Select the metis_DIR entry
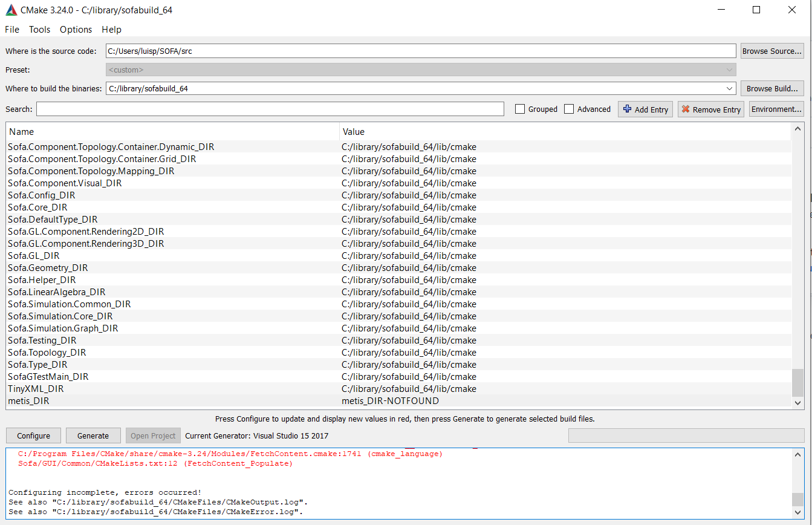812x525 pixels. 28,401
